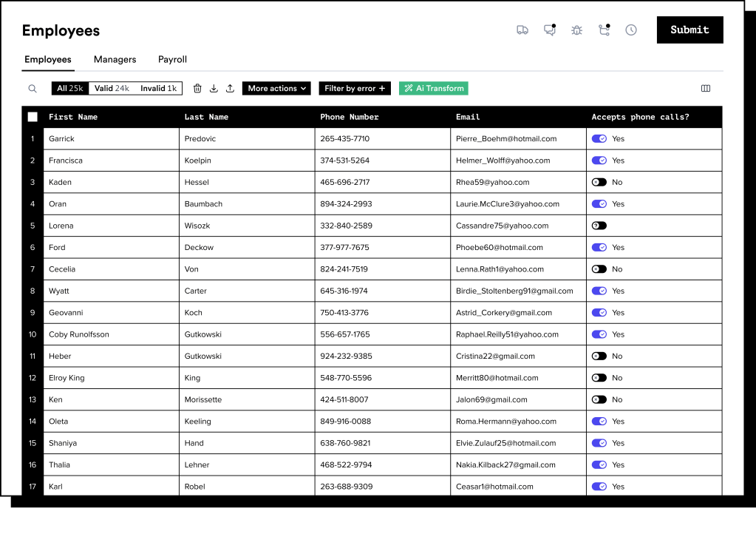Expand the Filter by error menu

click(x=355, y=88)
